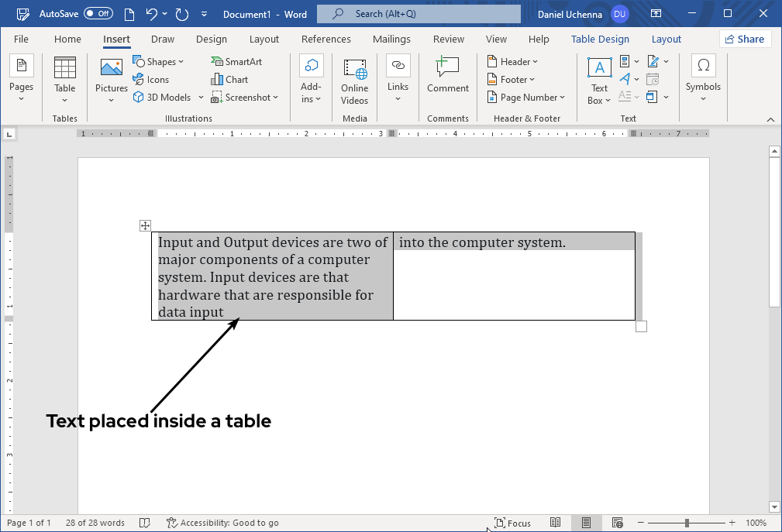Click the table move handle
This screenshot has height=532, width=782.
click(145, 225)
